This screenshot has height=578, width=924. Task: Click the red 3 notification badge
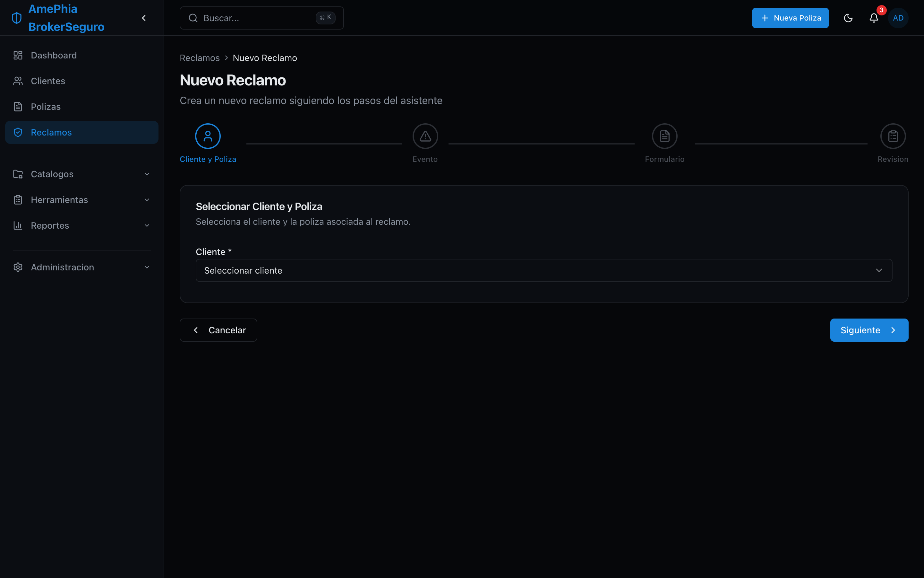click(x=881, y=10)
